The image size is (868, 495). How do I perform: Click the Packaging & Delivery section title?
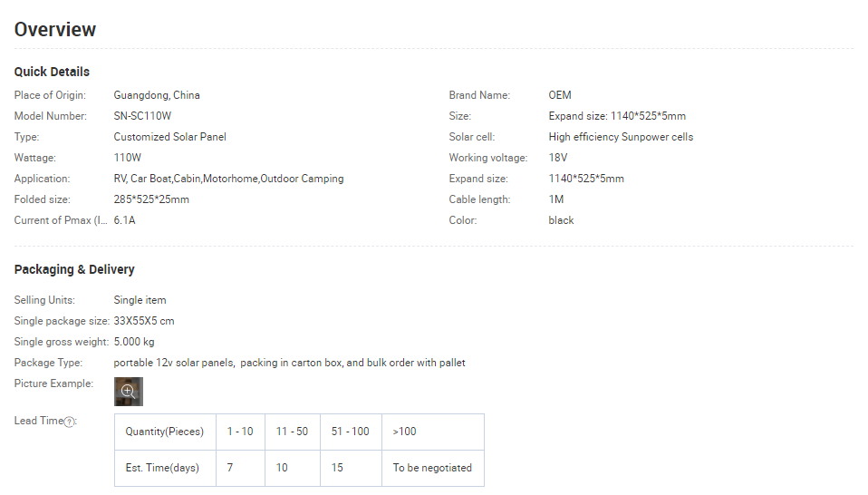pos(74,269)
